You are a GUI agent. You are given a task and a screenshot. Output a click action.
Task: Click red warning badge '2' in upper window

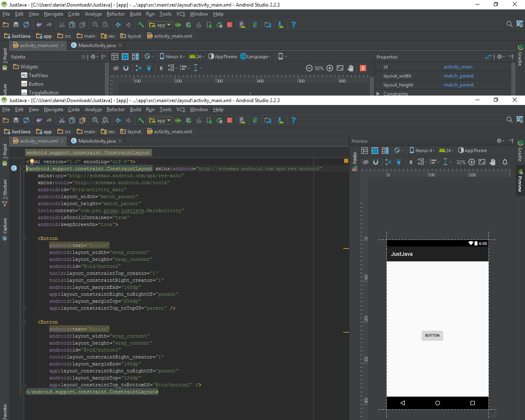[x=363, y=68]
